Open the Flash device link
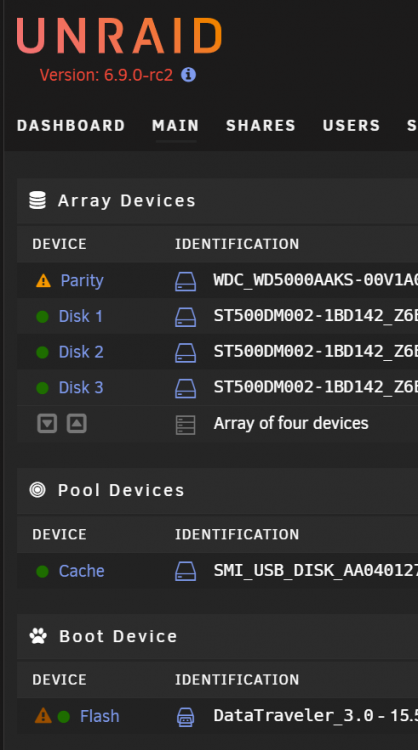418x750 pixels. click(x=99, y=716)
